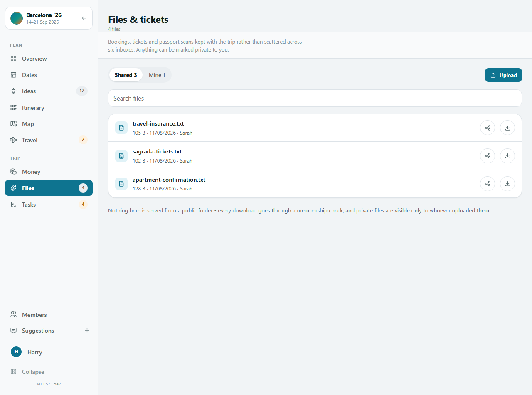Image resolution: width=532 pixels, height=395 pixels.
Task: Switch to the Mine 1 tab
Action: [157, 75]
